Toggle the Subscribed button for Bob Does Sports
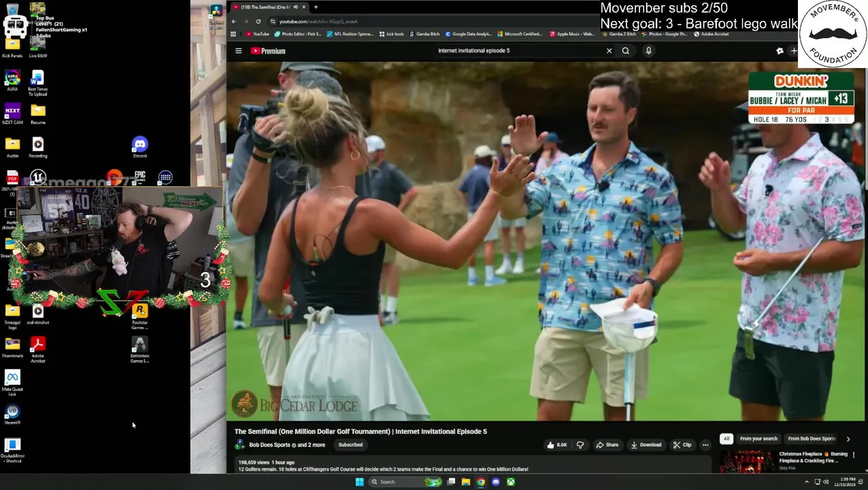This screenshot has height=490, width=868. tap(350, 445)
